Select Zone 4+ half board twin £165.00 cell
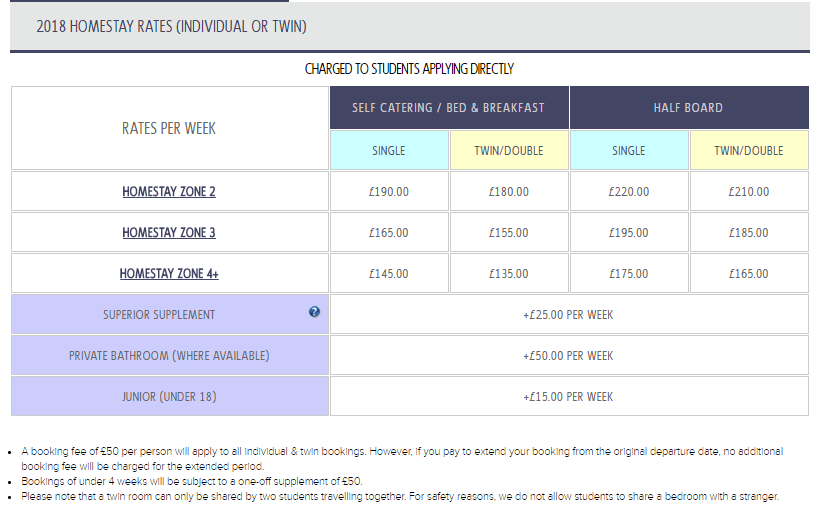Image resolution: width=831 pixels, height=514 pixels. [x=749, y=274]
